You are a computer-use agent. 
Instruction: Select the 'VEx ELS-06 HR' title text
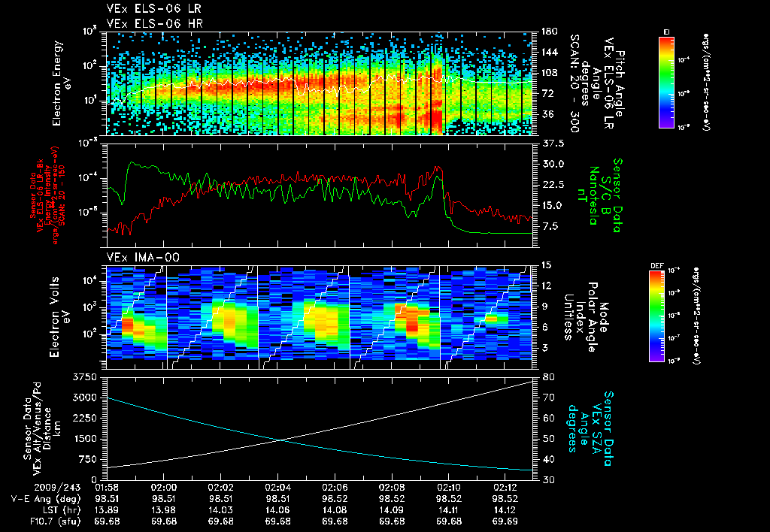[155, 23]
